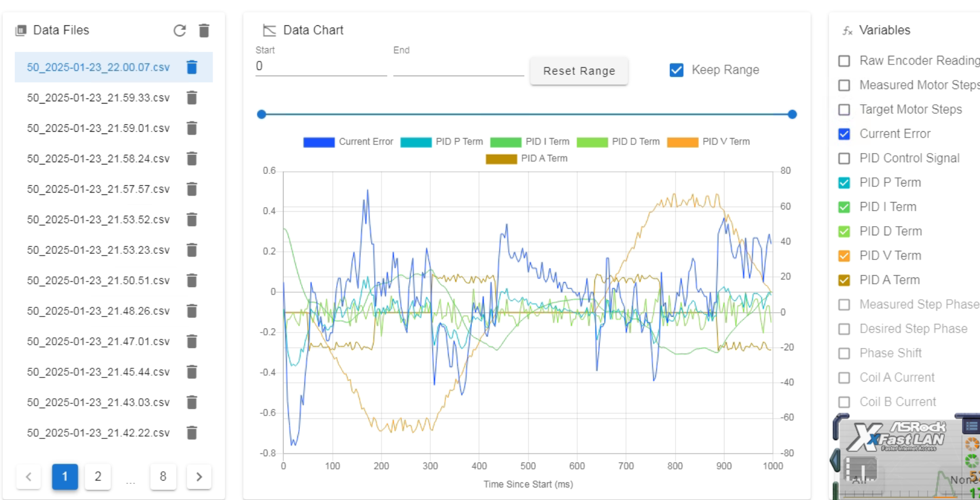Uncheck the PID D Term variable
Image resolution: width=980 pixels, height=500 pixels.
pos(844,232)
